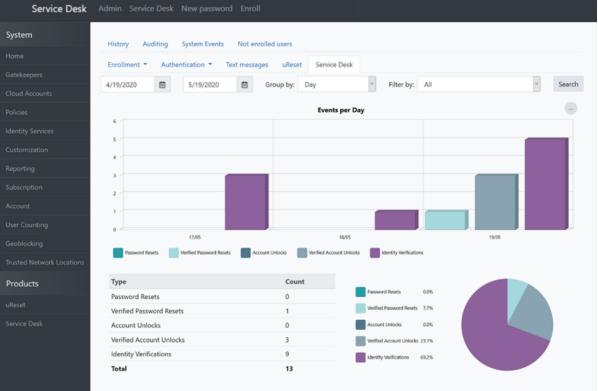Viewport: 598px width, 391px height.
Task: Open uReset under Products in sidebar
Action: [x=45, y=305]
